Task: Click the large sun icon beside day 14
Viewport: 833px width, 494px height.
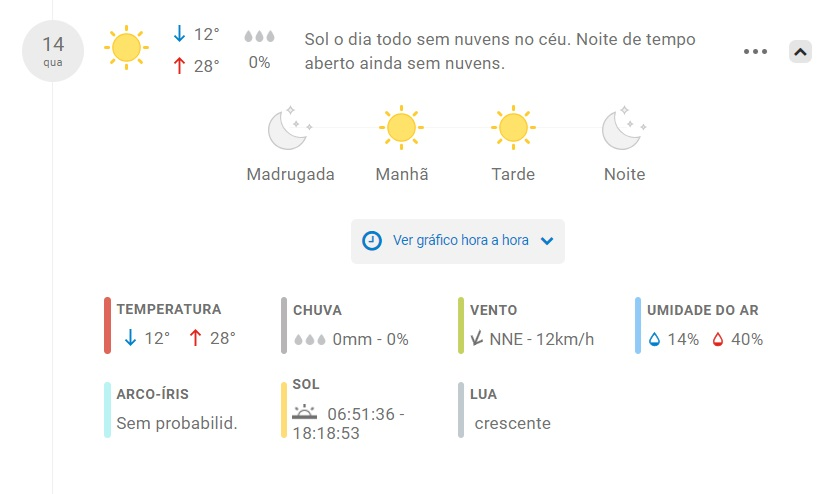Action: coord(126,47)
